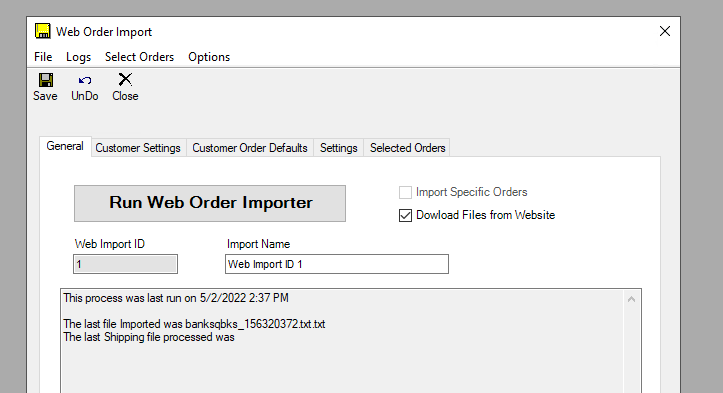Screen dimensions: 723x393
Task: Switch to the Customer Order Defaults tab
Action: (x=250, y=148)
